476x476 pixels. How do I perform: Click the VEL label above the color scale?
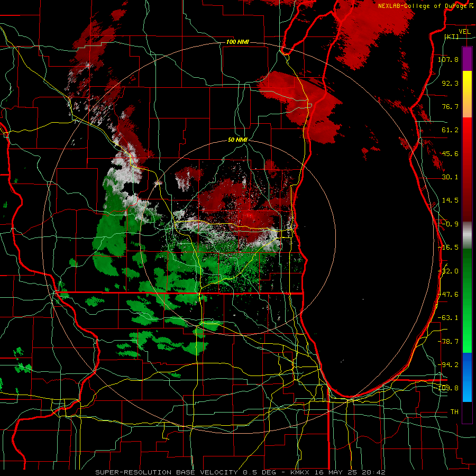464,32
